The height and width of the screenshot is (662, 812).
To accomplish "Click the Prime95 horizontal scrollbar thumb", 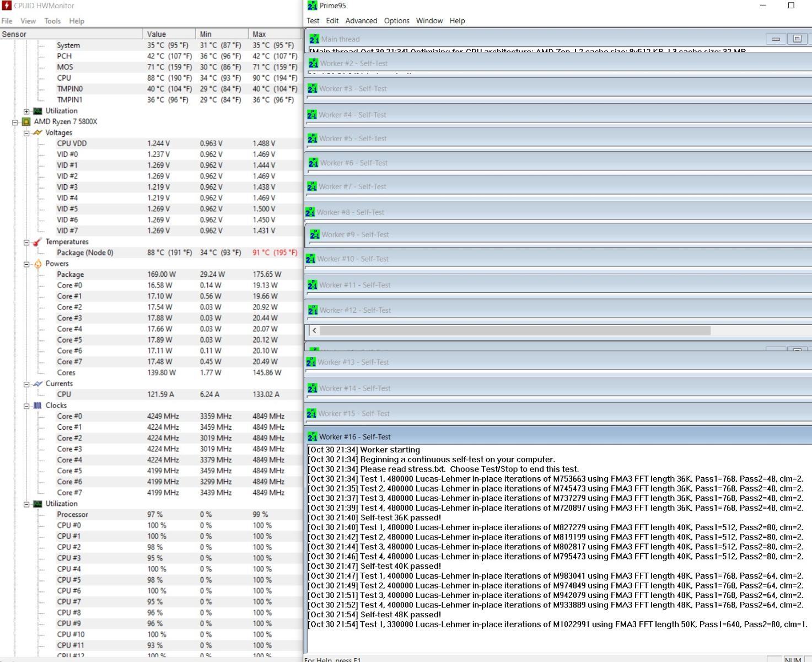I will [x=515, y=331].
